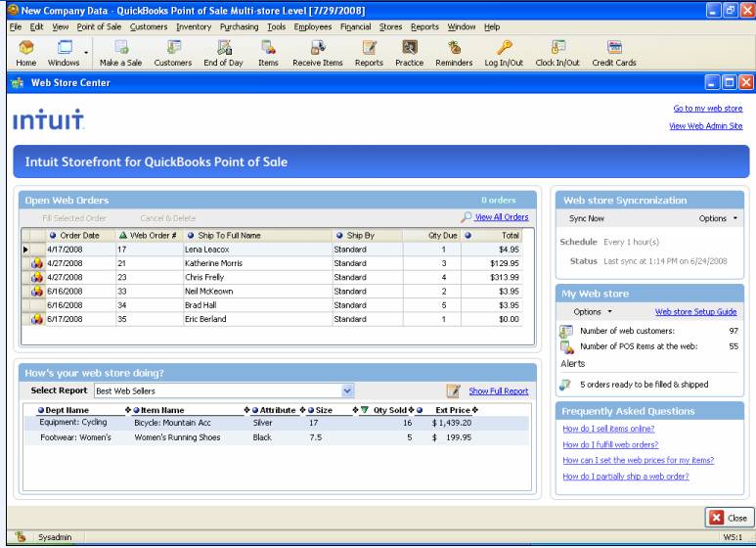This screenshot has height=548, width=756.
Task: Click status icon on Chris Frelly order
Action: tap(36, 277)
